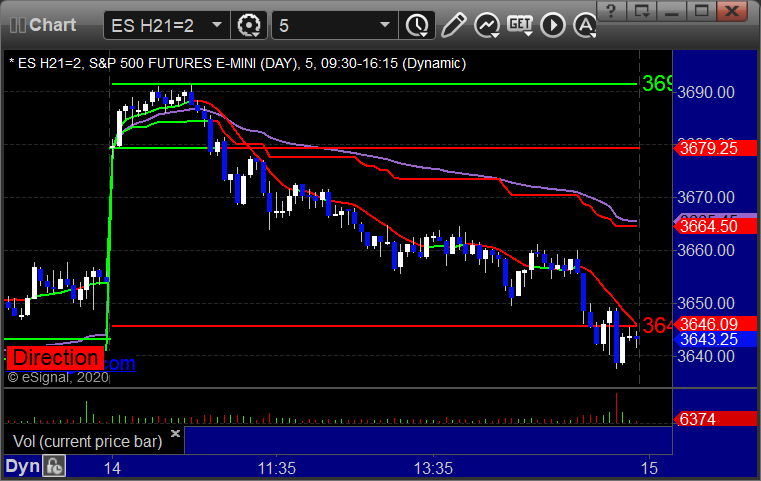Click the red 3664.50 price marker
761x481 pixels.
[714, 226]
